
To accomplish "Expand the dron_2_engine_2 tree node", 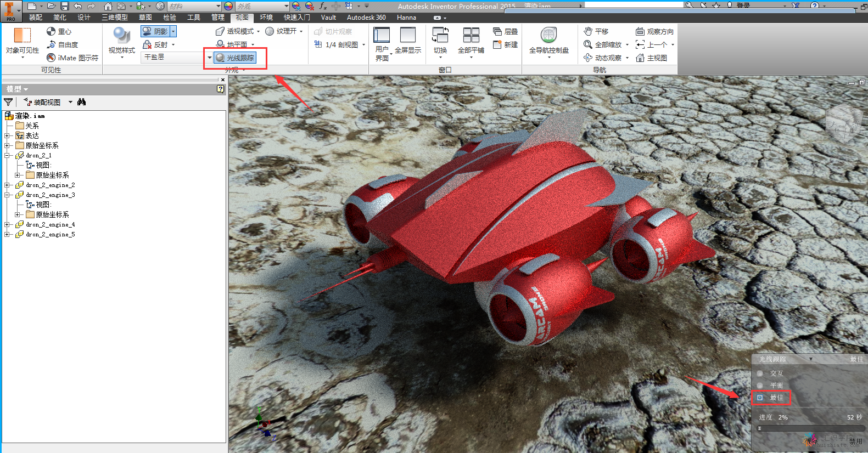I will tap(7, 185).
